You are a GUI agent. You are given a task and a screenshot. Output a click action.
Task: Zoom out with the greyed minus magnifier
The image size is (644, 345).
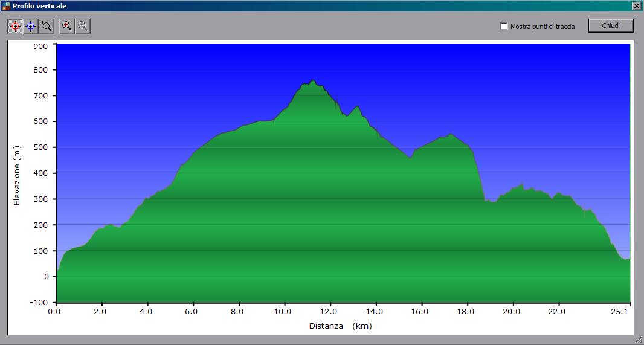click(83, 27)
